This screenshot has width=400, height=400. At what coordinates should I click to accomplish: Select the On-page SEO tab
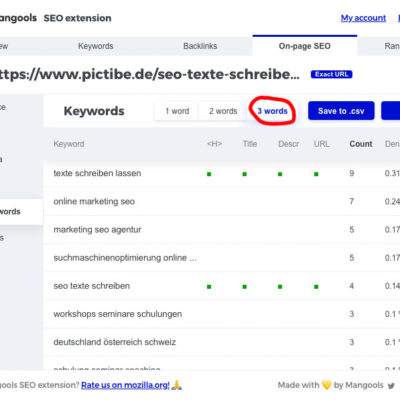pyautogui.click(x=305, y=46)
